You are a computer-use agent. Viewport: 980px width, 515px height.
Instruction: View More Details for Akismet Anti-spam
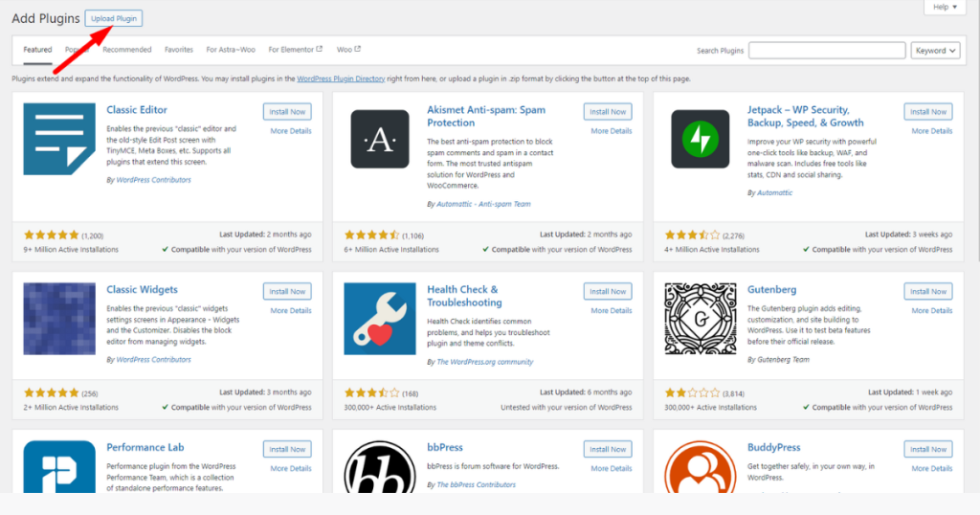tap(612, 131)
